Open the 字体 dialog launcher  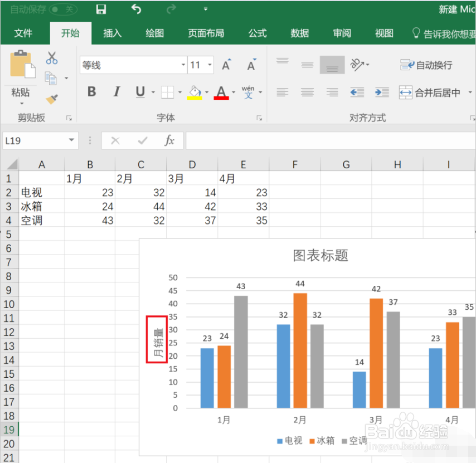click(259, 118)
